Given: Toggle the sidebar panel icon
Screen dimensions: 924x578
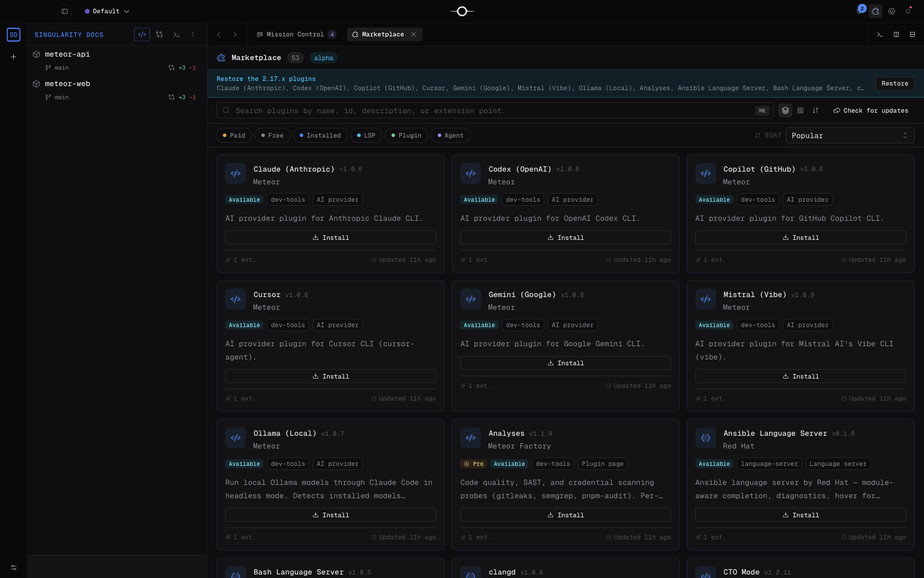Looking at the screenshot, I should coord(65,11).
